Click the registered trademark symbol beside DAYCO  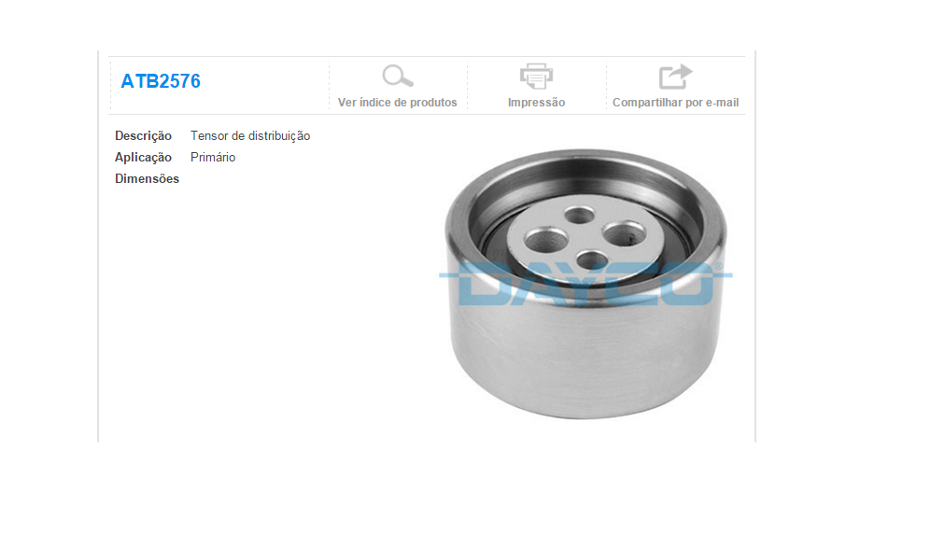pos(719,267)
